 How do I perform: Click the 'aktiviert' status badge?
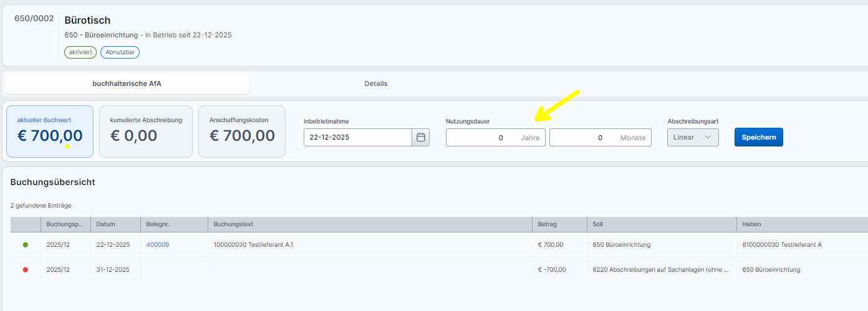[x=80, y=52]
